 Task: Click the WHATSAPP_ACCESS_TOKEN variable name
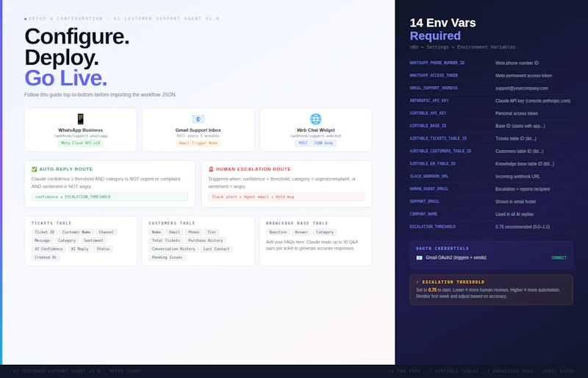point(434,76)
